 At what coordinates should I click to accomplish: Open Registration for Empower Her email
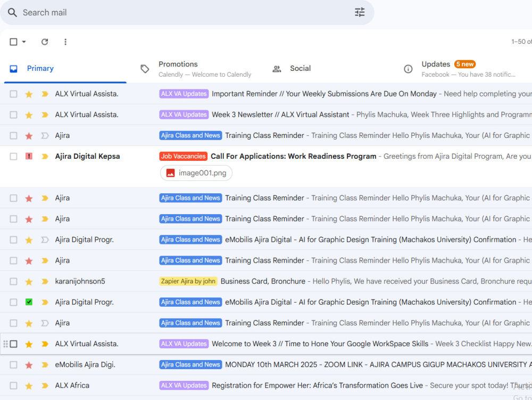click(317, 386)
